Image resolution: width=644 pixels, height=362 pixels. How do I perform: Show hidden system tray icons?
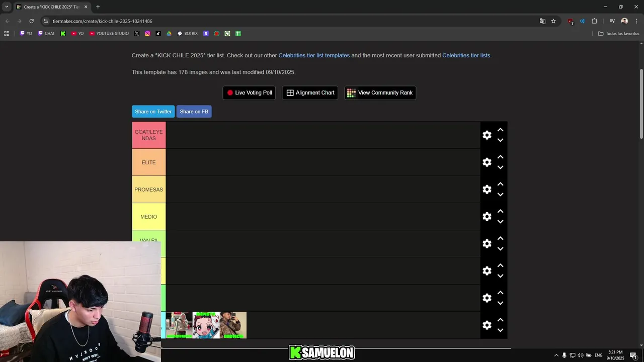[x=556, y=355]
